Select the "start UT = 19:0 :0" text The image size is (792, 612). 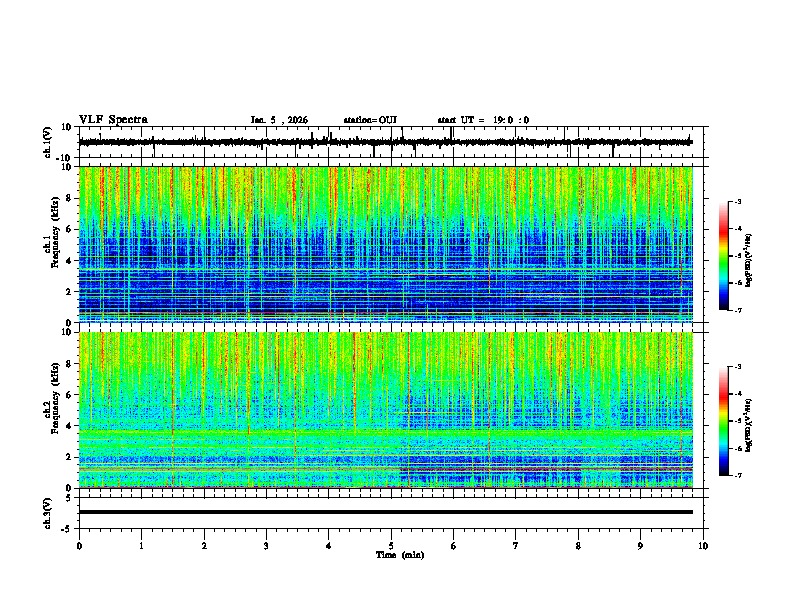[483, 120]
